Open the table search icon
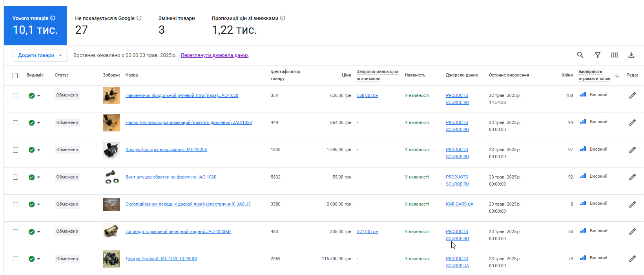 580,55
